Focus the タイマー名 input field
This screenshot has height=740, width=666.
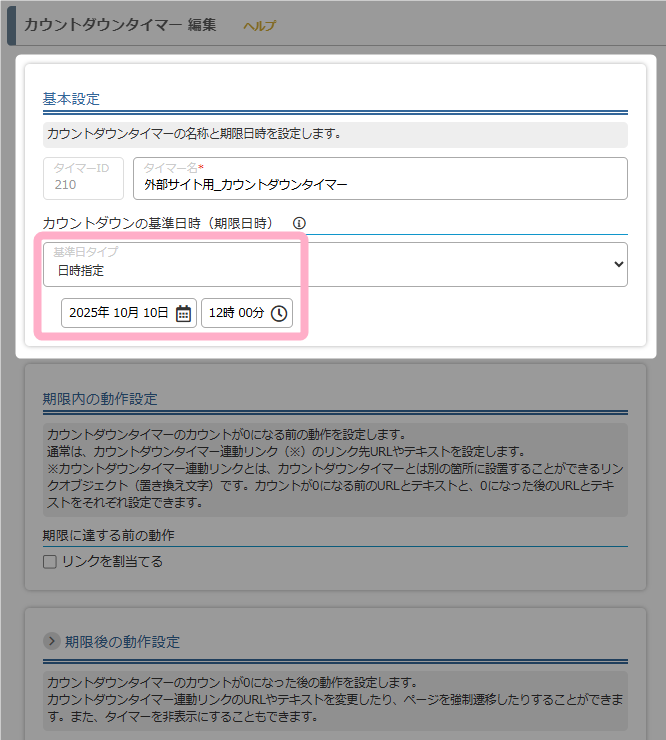[x=380, y=185]
